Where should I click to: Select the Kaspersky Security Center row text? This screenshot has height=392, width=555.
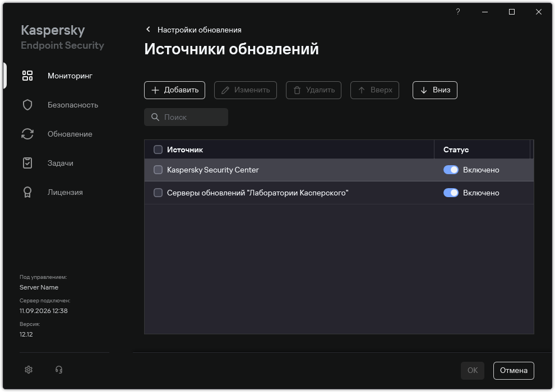pyautogui.click(x=212, y=170)
